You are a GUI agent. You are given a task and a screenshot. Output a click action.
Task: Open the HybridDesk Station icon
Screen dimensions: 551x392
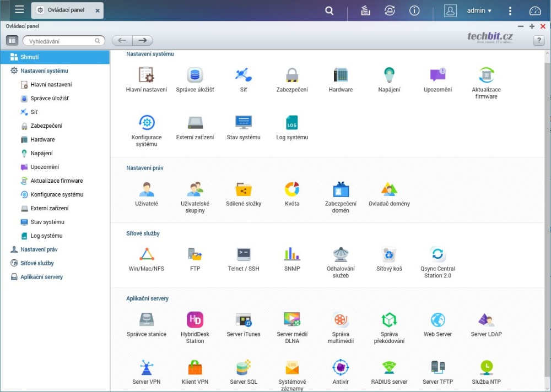tap(195, 320)
